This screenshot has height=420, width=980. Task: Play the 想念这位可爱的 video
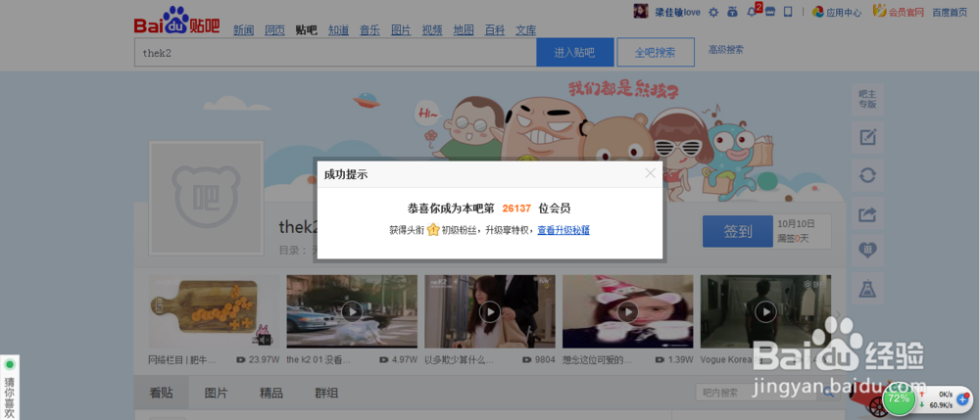click(628, 311)
